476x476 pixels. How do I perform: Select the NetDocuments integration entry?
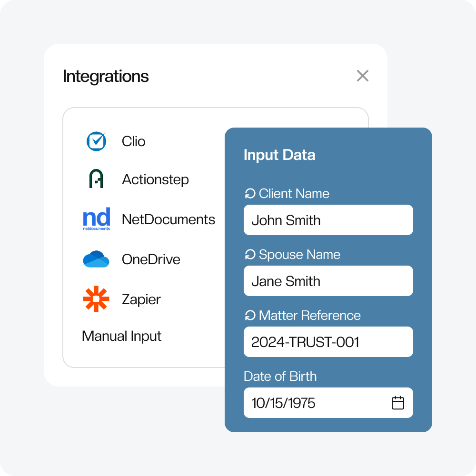[x=169, y=218]
